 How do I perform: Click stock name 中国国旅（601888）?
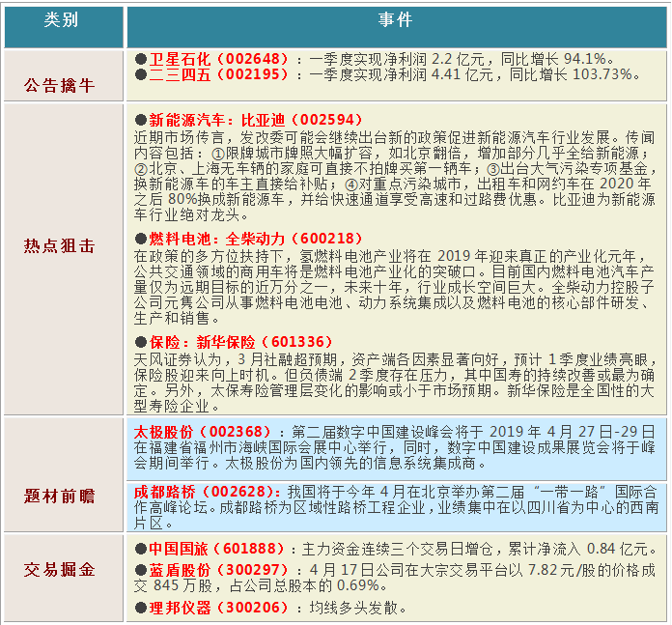click(217, 549)
